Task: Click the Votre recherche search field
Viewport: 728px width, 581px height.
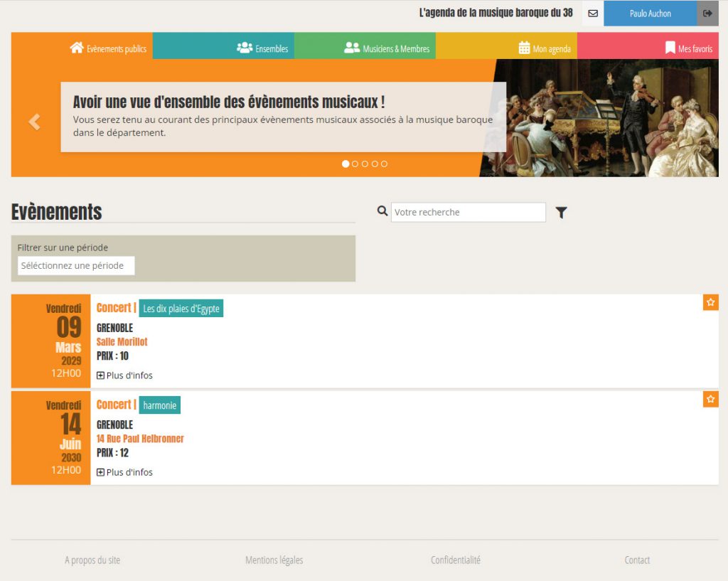Action: coord(468,213)
